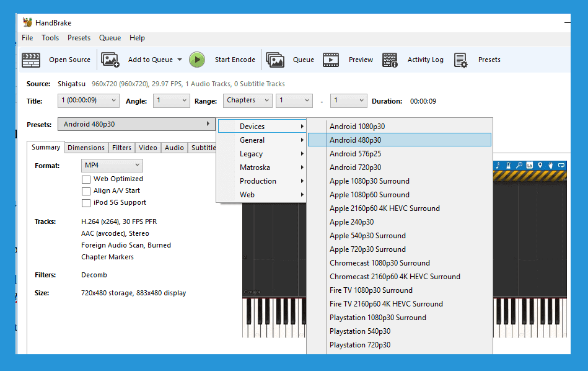
Task: Open the Format MP4 dropdown
Action: click(112, 165)
